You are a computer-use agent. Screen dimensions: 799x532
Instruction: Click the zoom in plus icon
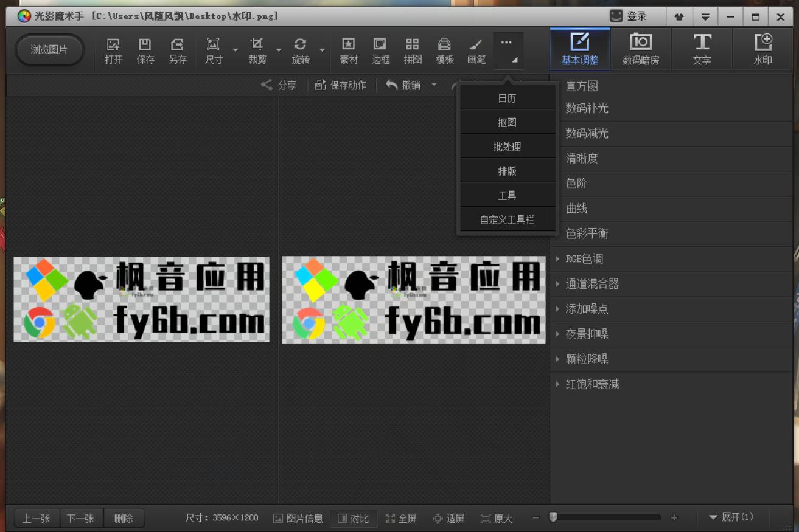[x=674, y=518]
